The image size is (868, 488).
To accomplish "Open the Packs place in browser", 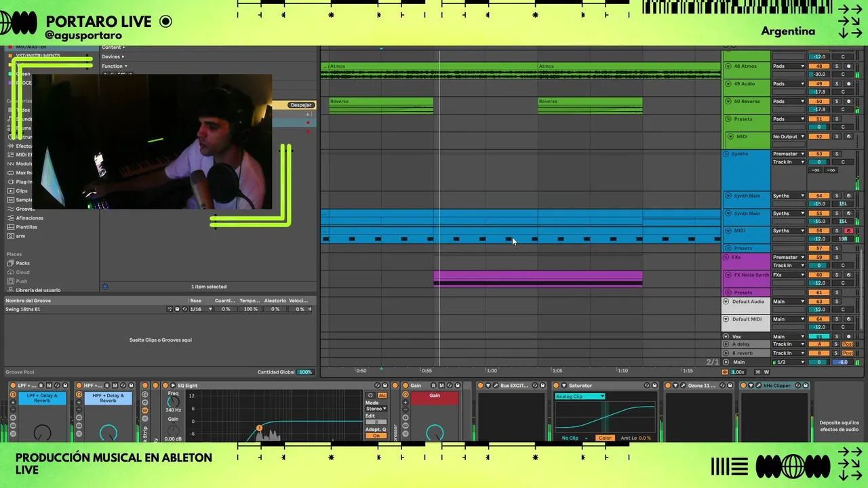I will click(22, 263).
